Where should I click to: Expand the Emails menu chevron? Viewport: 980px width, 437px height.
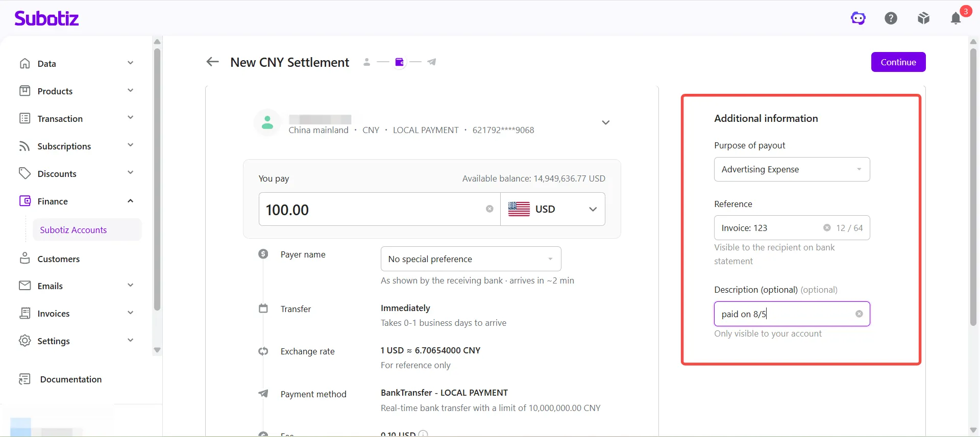pos(130,285)
